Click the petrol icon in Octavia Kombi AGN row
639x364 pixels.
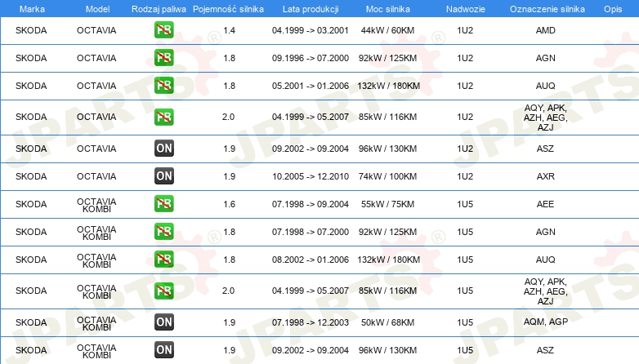163,231
